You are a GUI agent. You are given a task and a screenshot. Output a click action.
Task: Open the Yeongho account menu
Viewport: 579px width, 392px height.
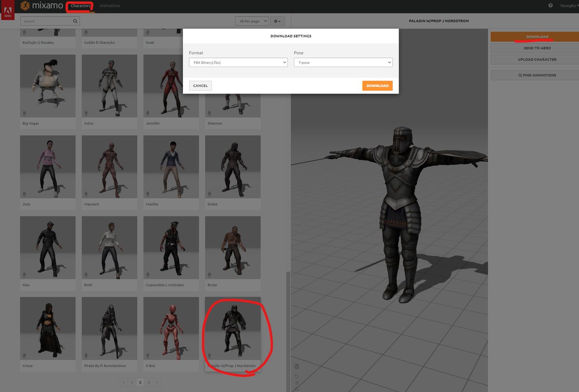click(x=568, y=6)
